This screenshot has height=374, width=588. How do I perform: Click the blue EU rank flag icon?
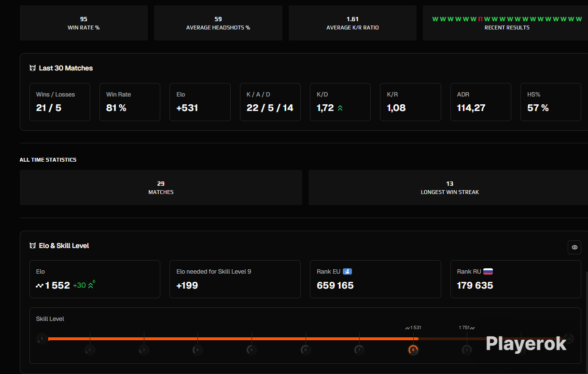coord(347,272)
